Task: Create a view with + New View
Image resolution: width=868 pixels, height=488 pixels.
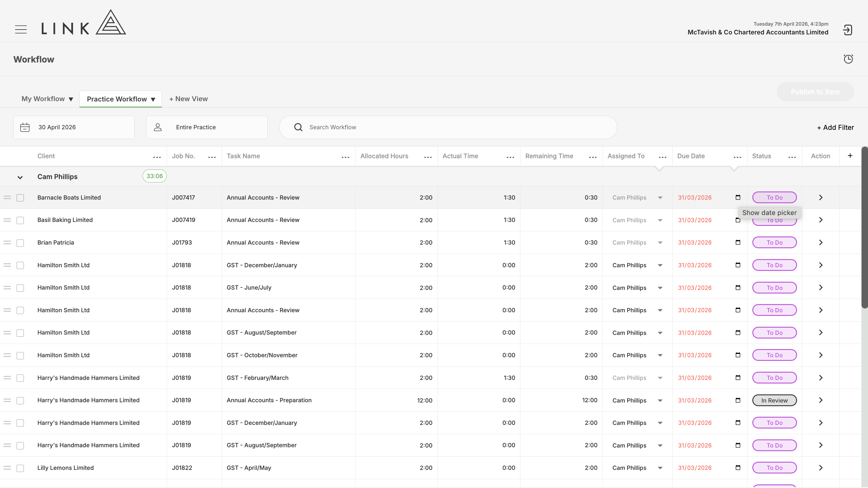Action: tap(188, 99)
